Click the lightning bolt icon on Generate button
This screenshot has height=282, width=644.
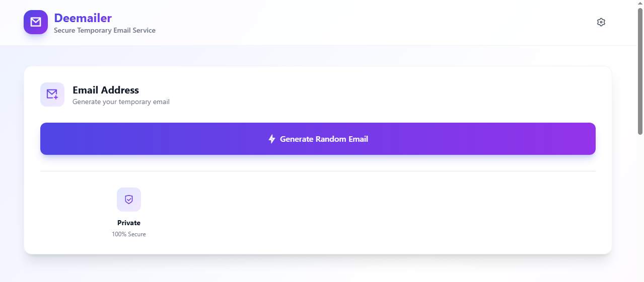[272, 139]
